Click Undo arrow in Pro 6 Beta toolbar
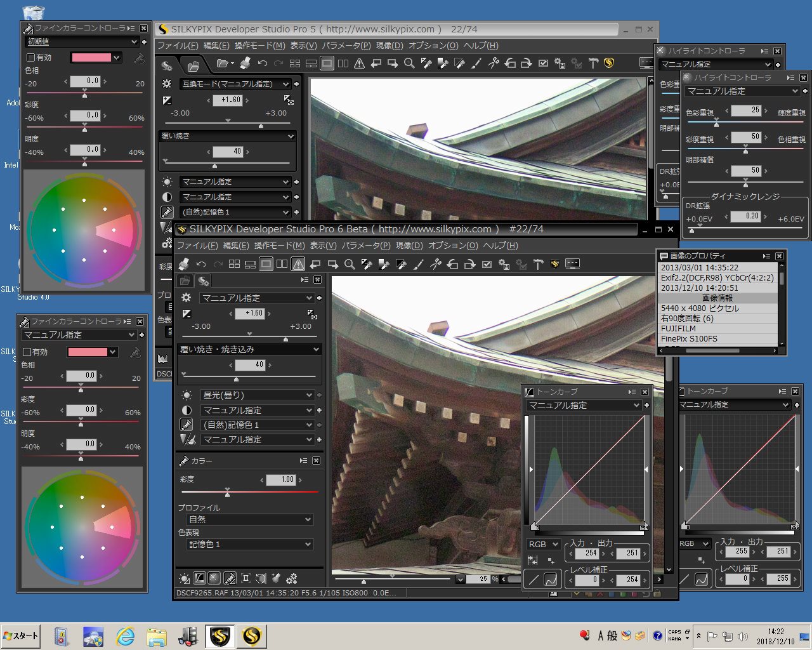The width and height of the screenshot is (812, 650). pyautogui.click(x=201, y=264)
